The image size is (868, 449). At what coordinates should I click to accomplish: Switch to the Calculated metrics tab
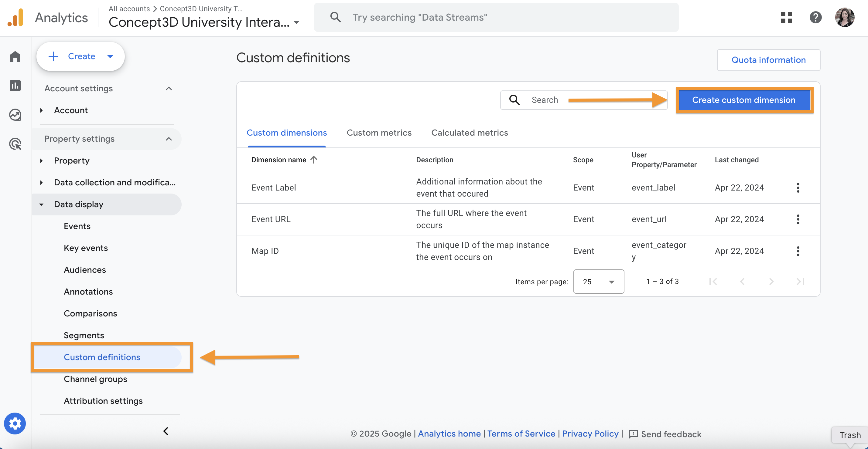(x=469, y=133)
